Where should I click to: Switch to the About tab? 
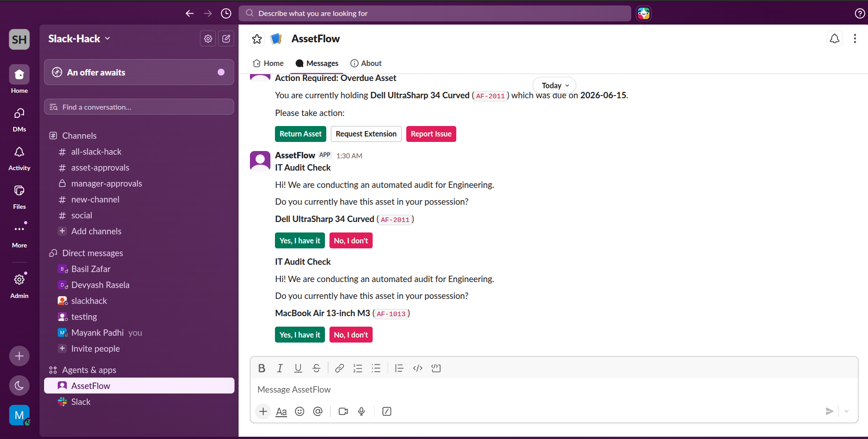pos(366,63)
